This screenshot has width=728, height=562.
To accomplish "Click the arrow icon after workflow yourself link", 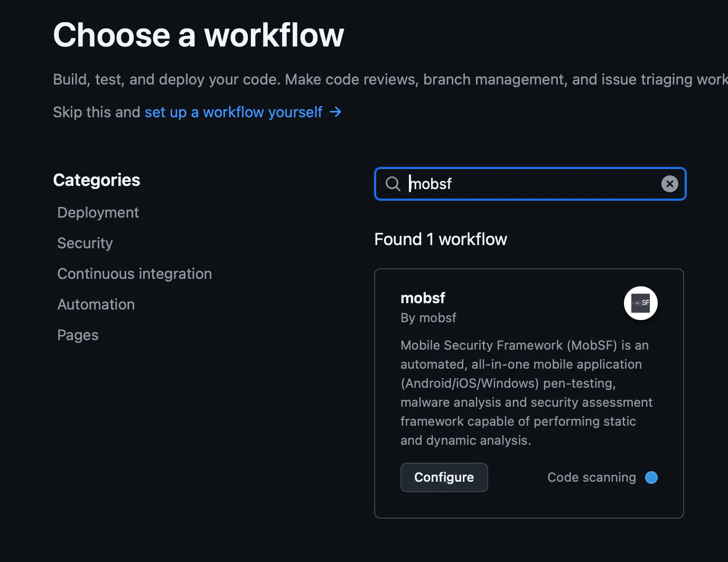I will (x=335, y=112).
